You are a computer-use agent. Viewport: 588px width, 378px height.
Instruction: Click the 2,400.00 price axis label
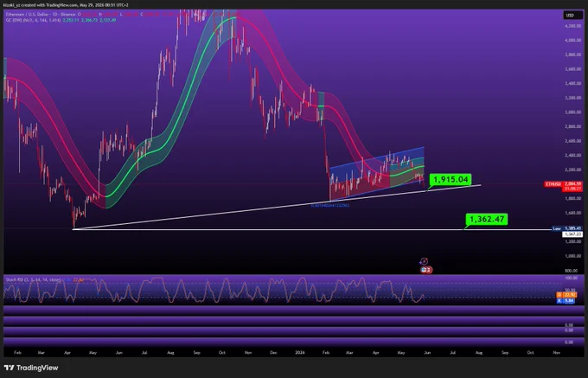coord(572,155)
